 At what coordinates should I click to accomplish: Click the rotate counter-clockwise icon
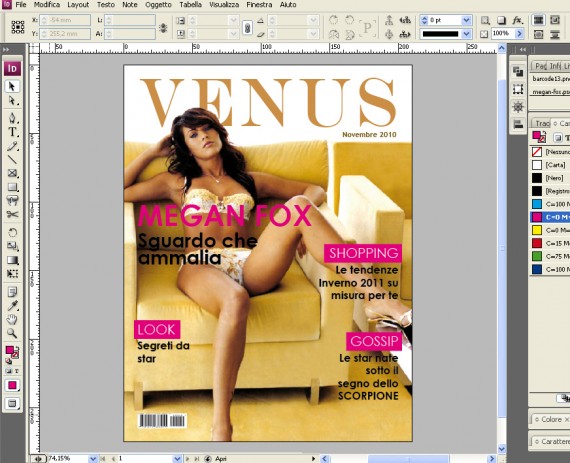pyautogui.click(x=349, y=20)
